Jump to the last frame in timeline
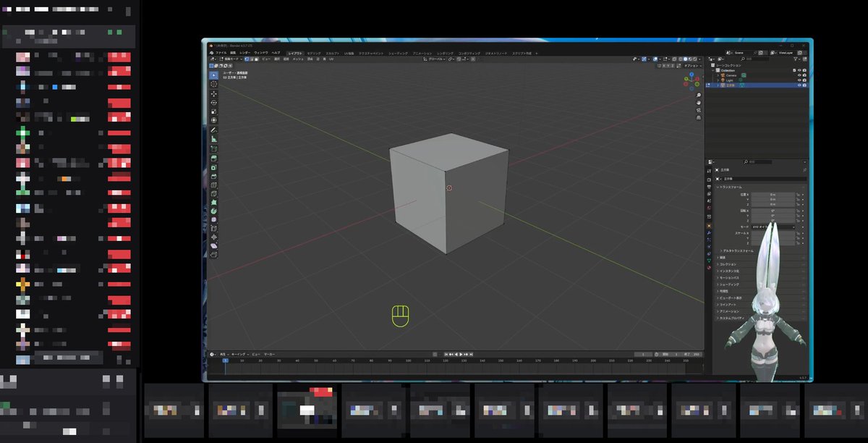The image size is (868, 443). click(471, 354)
